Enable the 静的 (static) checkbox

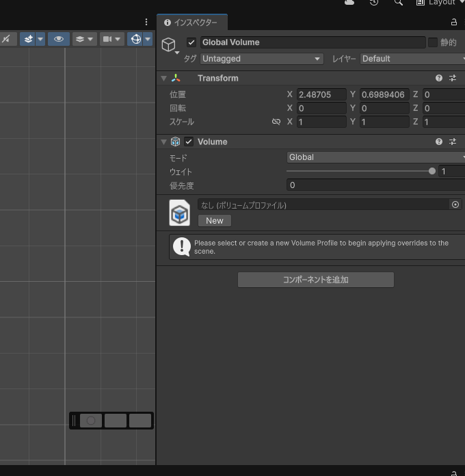coord(433,42)
